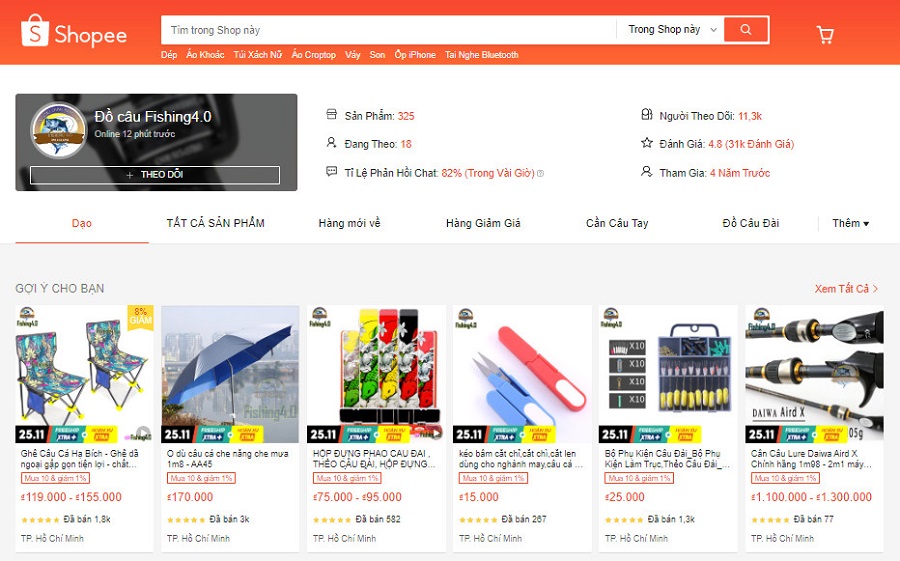The height and width of the screenshot is (561, 900).
Task: Click the orange search magnifier button
Action: pos(746,29)
